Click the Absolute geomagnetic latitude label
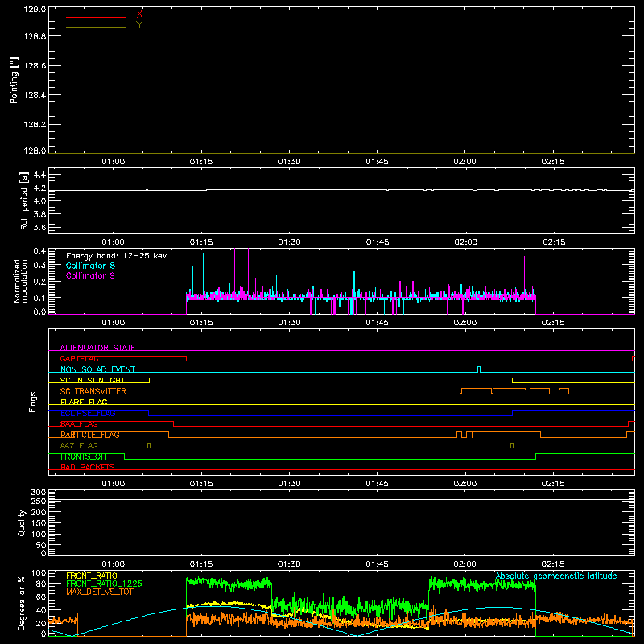 pos(556,576)
